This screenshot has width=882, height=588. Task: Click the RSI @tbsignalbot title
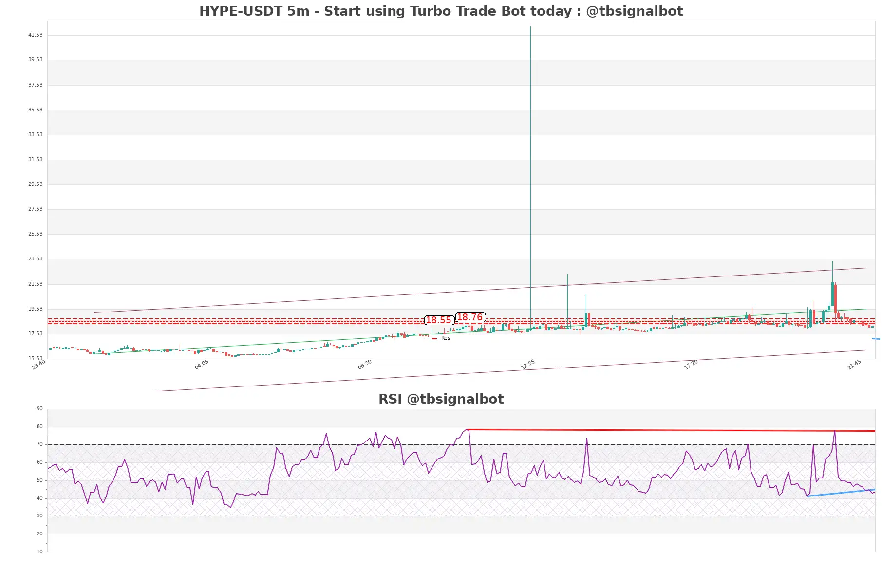441,399
